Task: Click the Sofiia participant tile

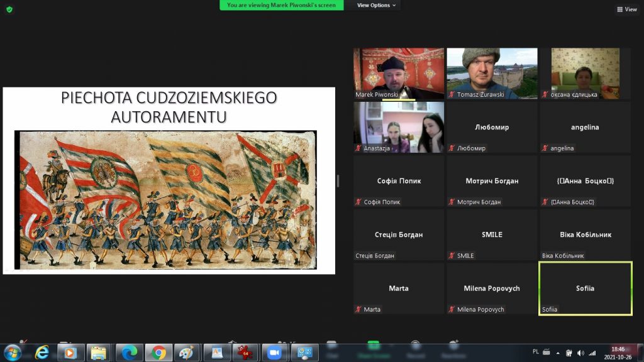Action: coord(585,288)
